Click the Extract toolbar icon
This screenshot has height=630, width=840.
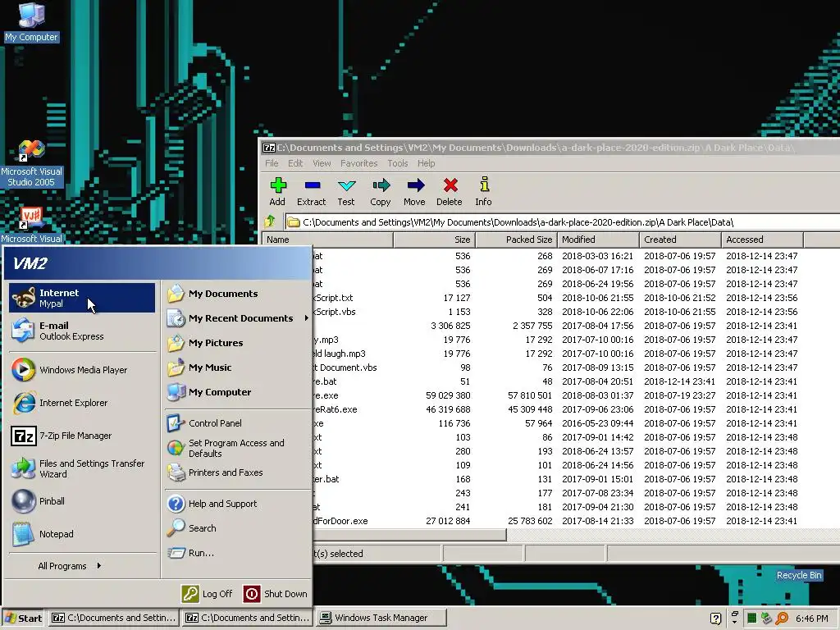[x=312, y=191]
